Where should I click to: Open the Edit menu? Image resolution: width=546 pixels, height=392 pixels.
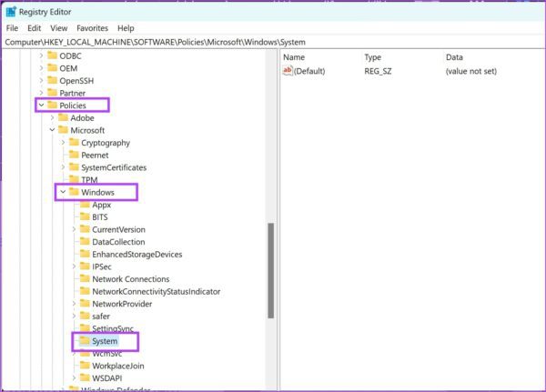tap(35, 28)
